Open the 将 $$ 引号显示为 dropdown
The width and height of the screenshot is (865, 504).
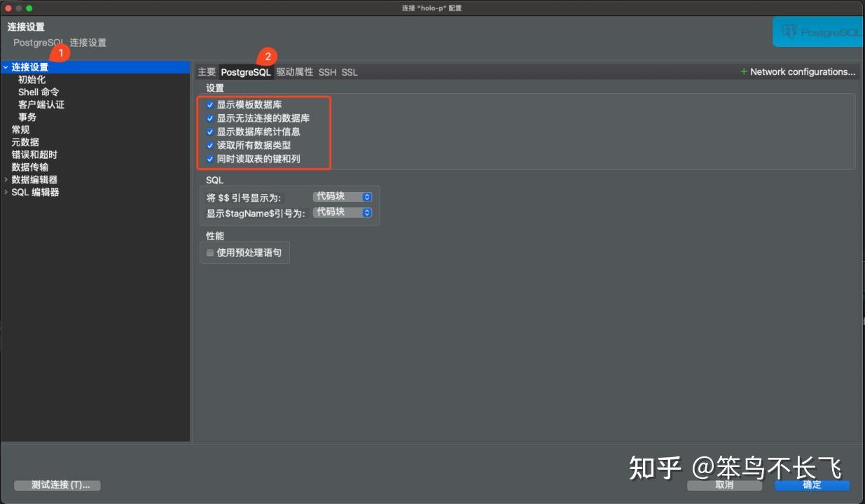pos(342,197)
